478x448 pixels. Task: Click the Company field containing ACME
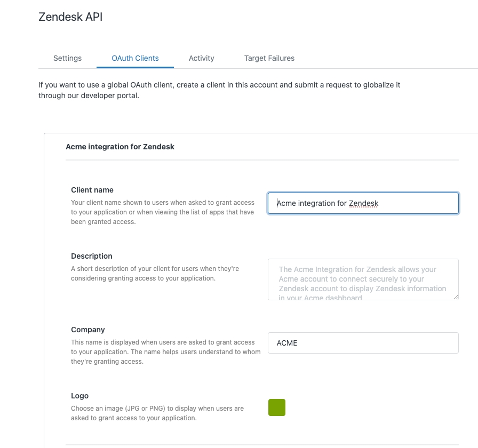pyautogui.click(x=363, y=343)
